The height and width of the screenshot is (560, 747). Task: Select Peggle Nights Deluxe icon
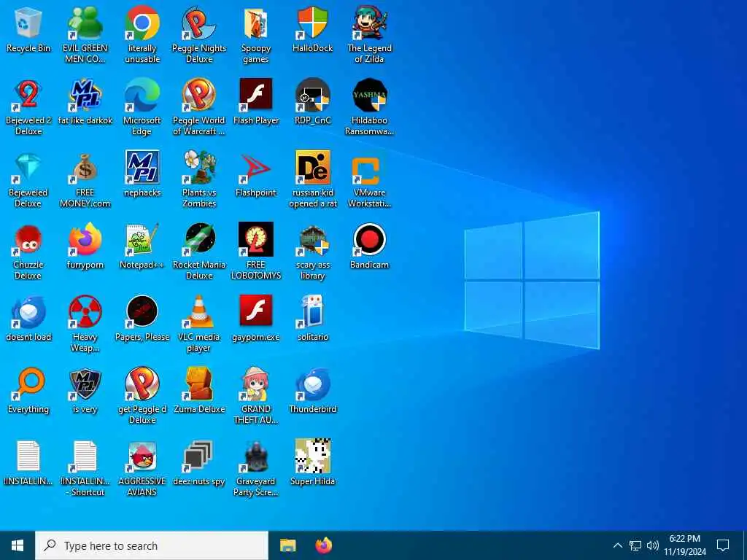coord(199,23)
